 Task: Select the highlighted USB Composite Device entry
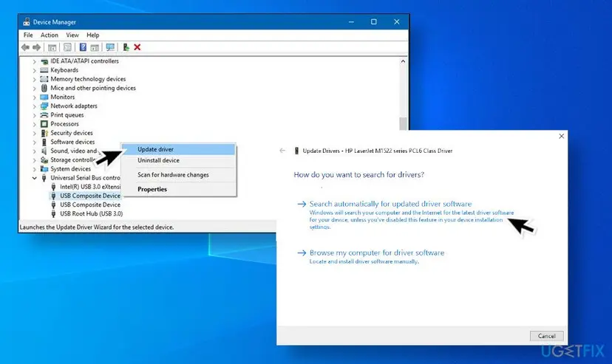(x=89, y=196)
